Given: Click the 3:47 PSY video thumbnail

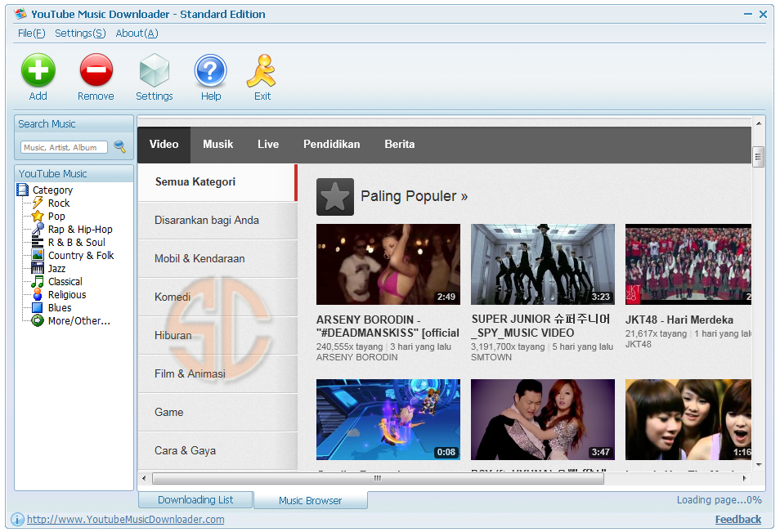Looking at the screenshot, I should [543, 419].
